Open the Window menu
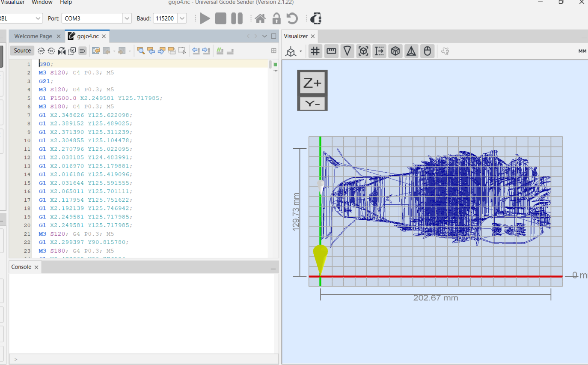The image size is (588, 365). coord(42,2)
